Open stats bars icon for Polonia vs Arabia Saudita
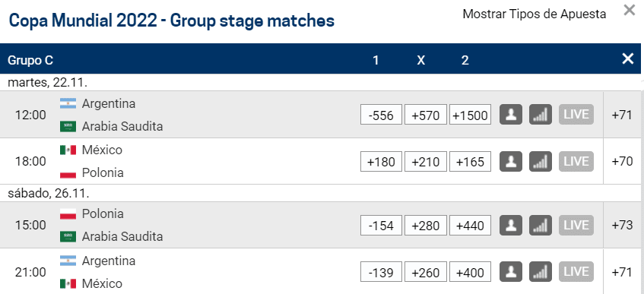The width and height of the screenshot is (644, 294). point(541,226)
